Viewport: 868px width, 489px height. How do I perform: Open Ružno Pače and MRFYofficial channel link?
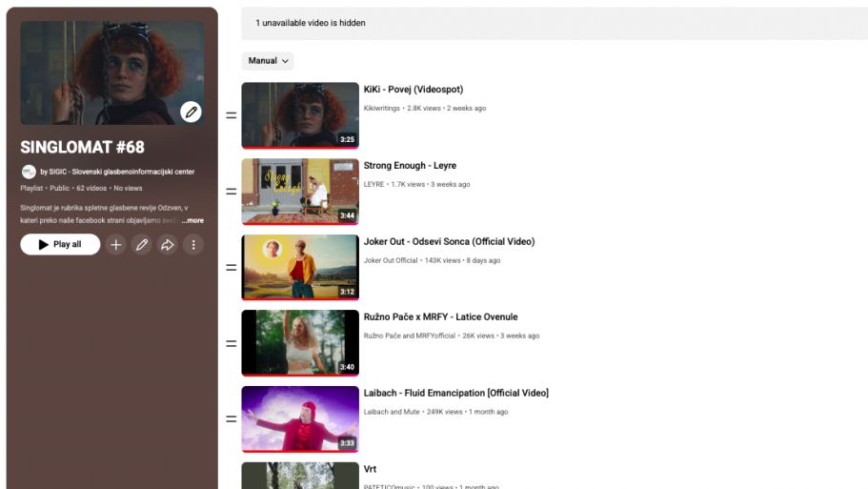tap(409, 336)
